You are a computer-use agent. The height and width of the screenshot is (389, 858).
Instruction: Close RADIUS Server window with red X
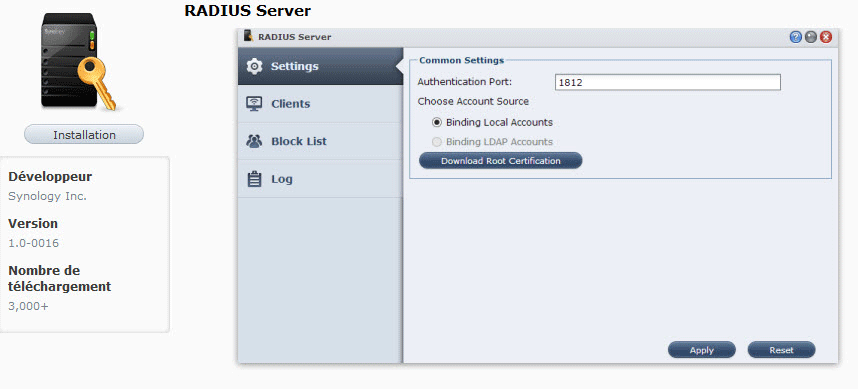(826, 37)
